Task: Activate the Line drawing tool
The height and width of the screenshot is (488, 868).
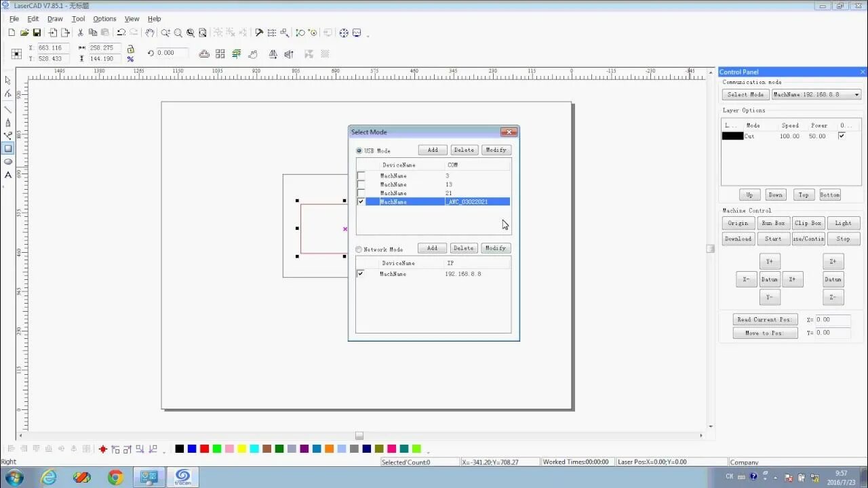Action: click(8, 108)
